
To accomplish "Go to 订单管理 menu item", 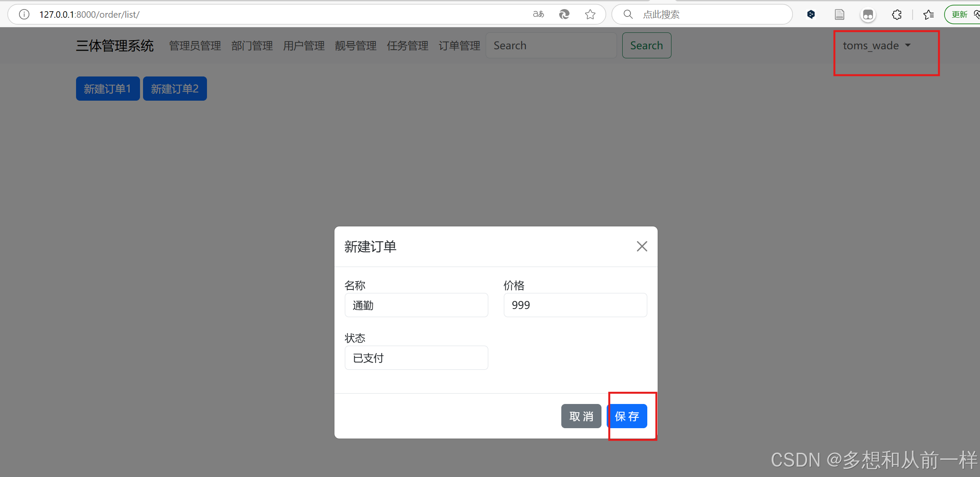I will [x=459, y=45].
